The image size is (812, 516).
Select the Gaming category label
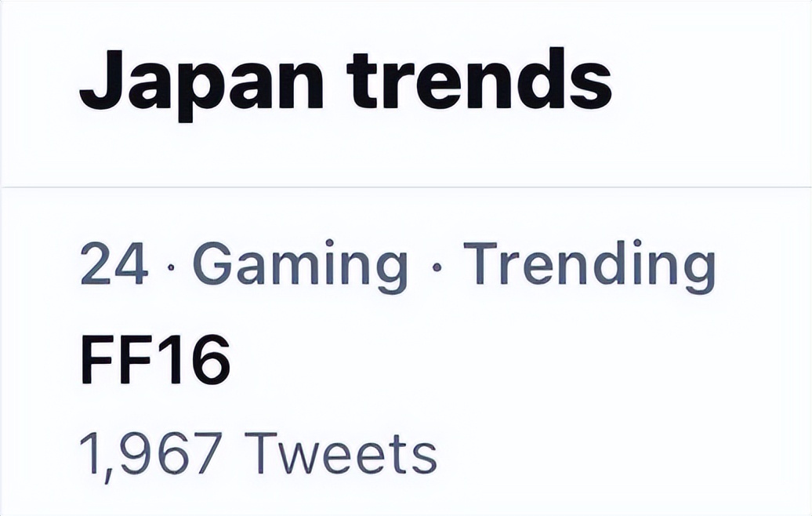pyautogui.click(x=300, y=267)
